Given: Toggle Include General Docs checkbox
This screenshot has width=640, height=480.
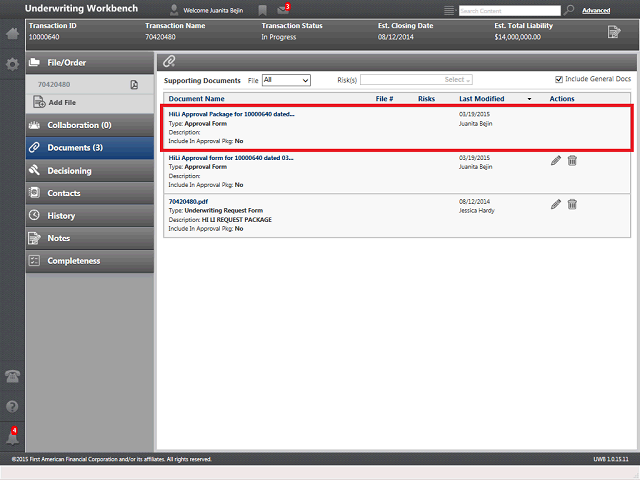Looking at the screenshot, I should coord(559,79).
